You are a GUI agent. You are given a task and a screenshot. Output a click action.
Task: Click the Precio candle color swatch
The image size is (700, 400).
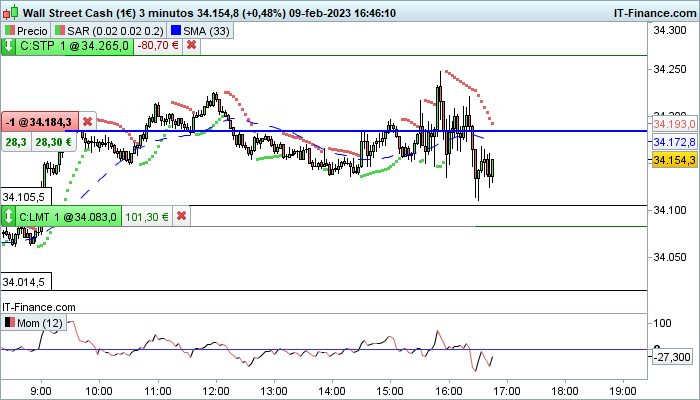pos(9,31)
